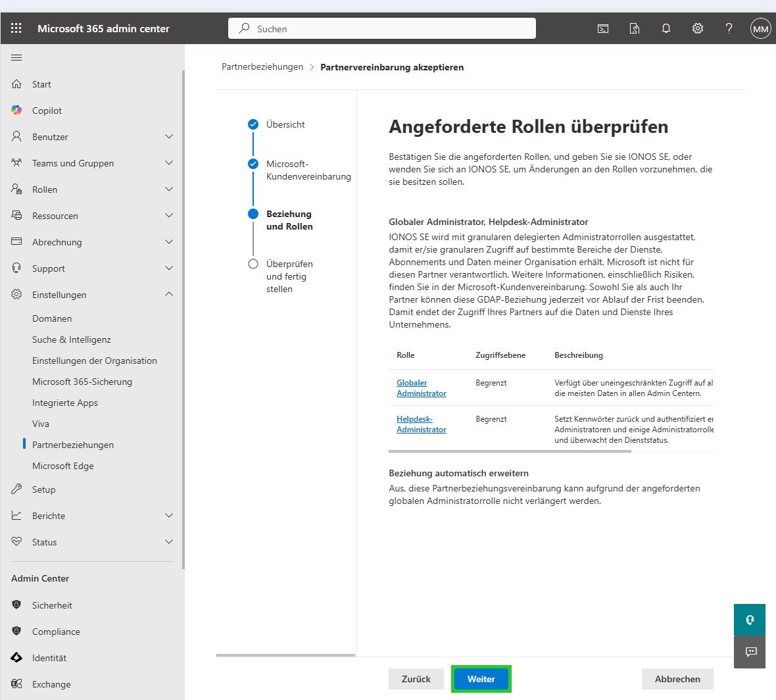Open the help question mark

pos(729,29)
